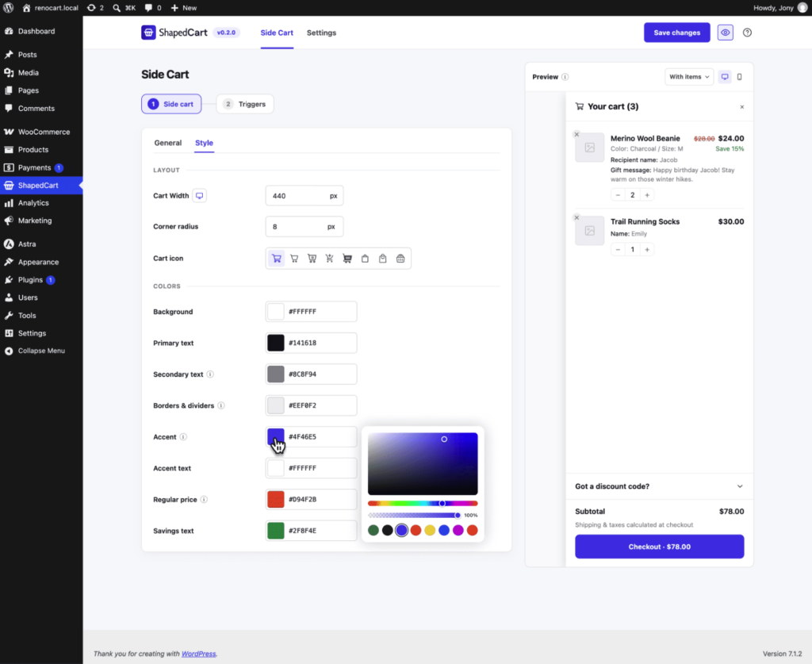This screenshot has height=664, width=812.
Task: Open the help question mark icon
Action: [747, 33]
